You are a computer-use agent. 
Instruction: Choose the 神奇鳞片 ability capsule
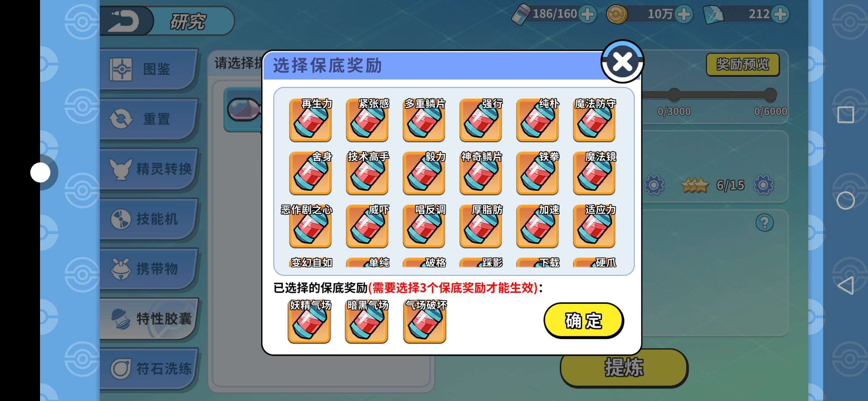pyautogui.click(x=481, y=173)
